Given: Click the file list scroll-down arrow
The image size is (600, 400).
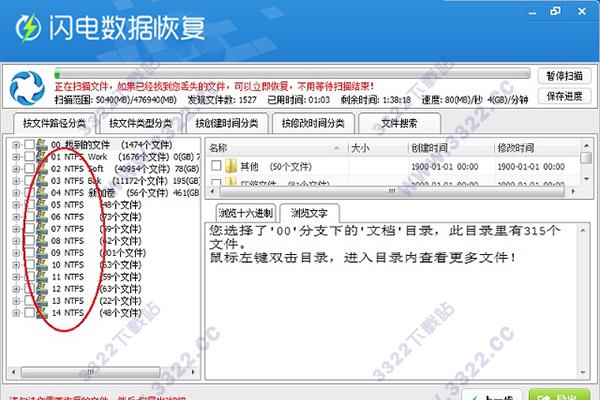Looking at the screenshot, I should (x=586, y=179).
